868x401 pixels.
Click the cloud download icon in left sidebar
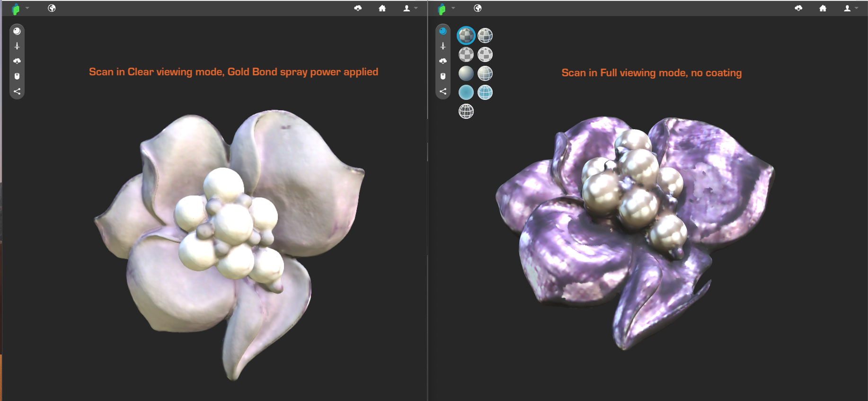pos(17,61)
